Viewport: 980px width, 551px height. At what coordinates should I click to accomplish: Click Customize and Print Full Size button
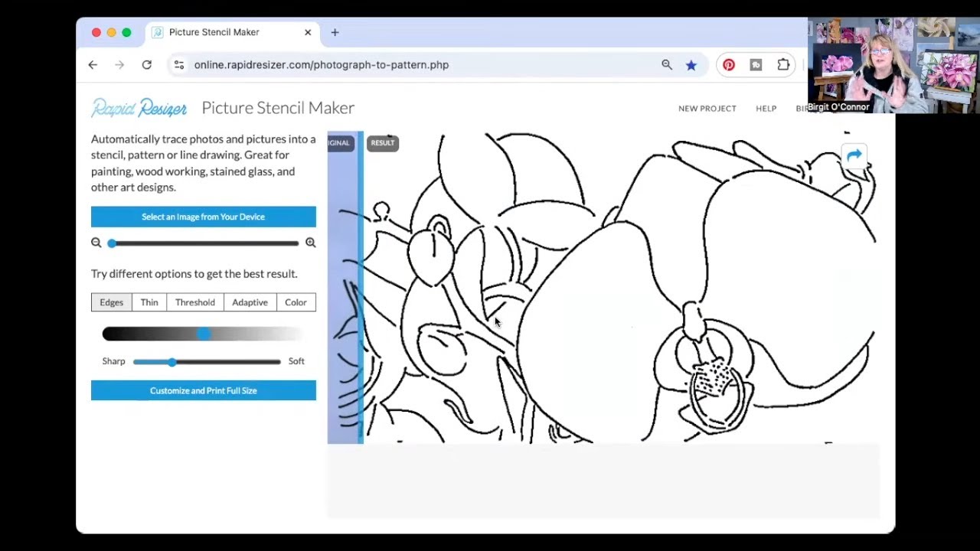pyautogui.click(x=203, y=390)
